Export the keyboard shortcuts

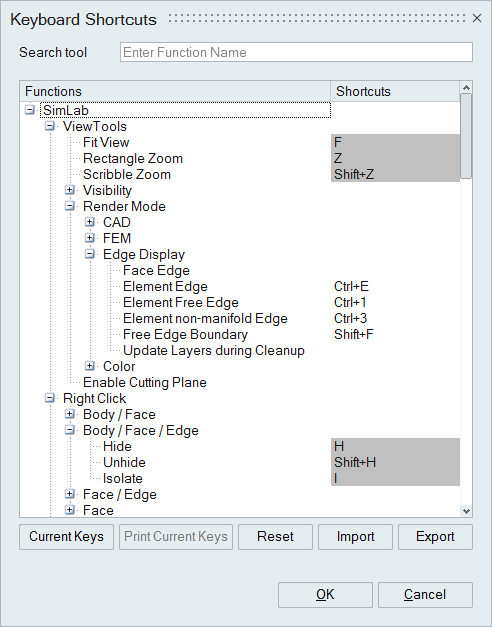tap(435, 537)
